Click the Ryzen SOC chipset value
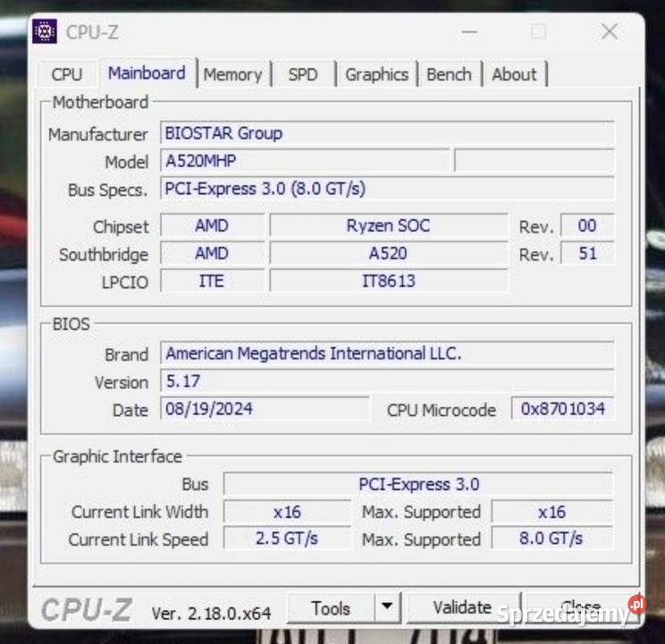 point(389,225)
